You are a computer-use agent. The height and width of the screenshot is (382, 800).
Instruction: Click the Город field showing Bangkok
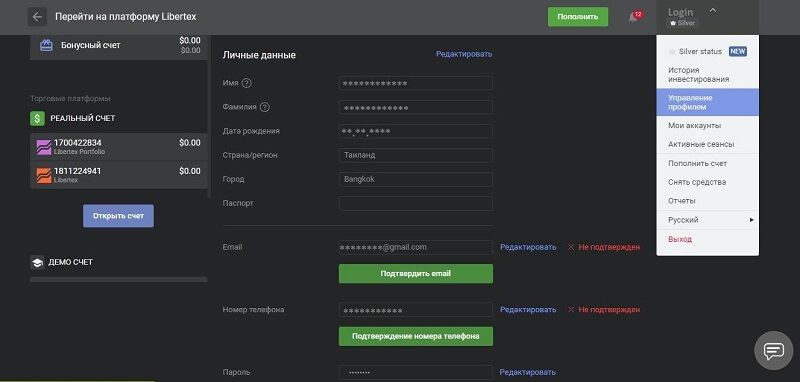[x=416, y=180]
